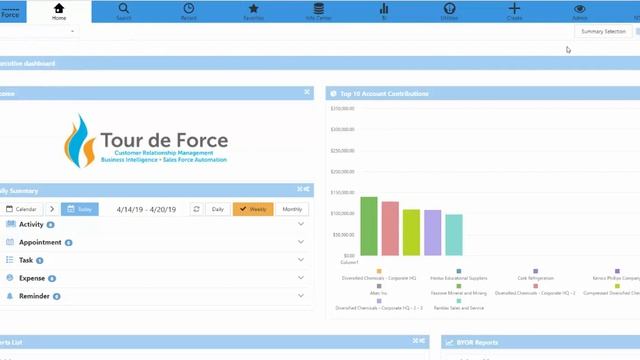Expand the Appointment row chevron
The height and width of the screenshot is (360, 640).
pyautogui.click(x=301, y=242)
